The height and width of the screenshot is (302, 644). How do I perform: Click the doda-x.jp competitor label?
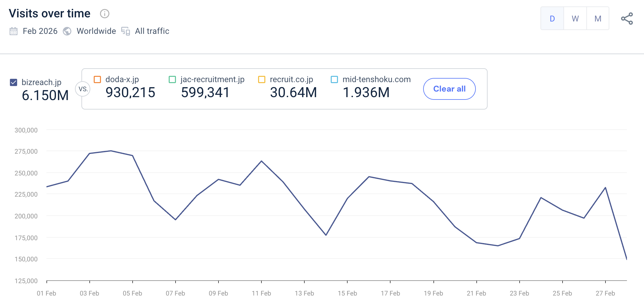pyautogui.click(x=122, y=79)
